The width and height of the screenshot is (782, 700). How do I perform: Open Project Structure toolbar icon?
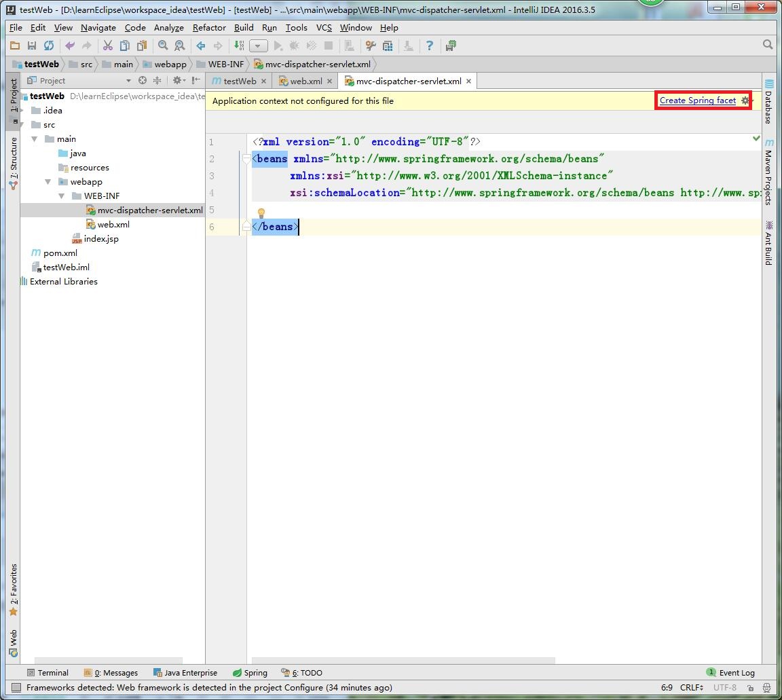pos(388,46)
